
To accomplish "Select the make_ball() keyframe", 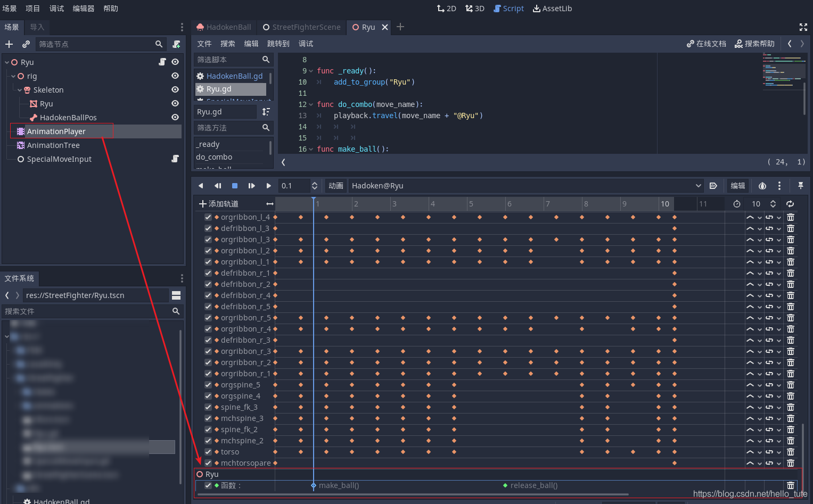I will tap(314, 485).
